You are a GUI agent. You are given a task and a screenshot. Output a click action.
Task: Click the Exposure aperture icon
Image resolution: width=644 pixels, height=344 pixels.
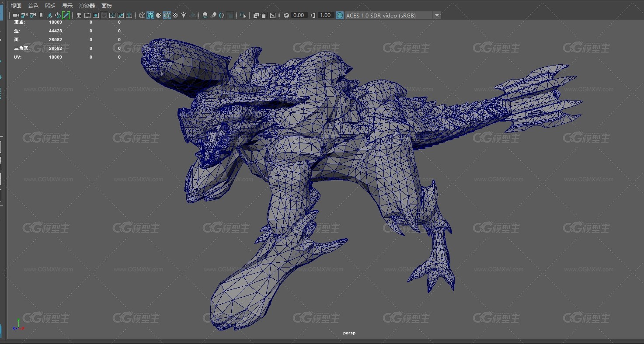click(286, 15)
